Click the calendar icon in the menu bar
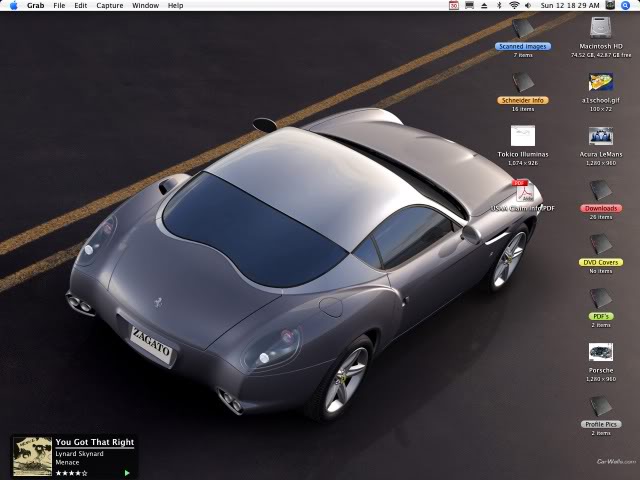The height and width of the screenshot is (480, 640). pyautogui.click(x=453, y=5)
